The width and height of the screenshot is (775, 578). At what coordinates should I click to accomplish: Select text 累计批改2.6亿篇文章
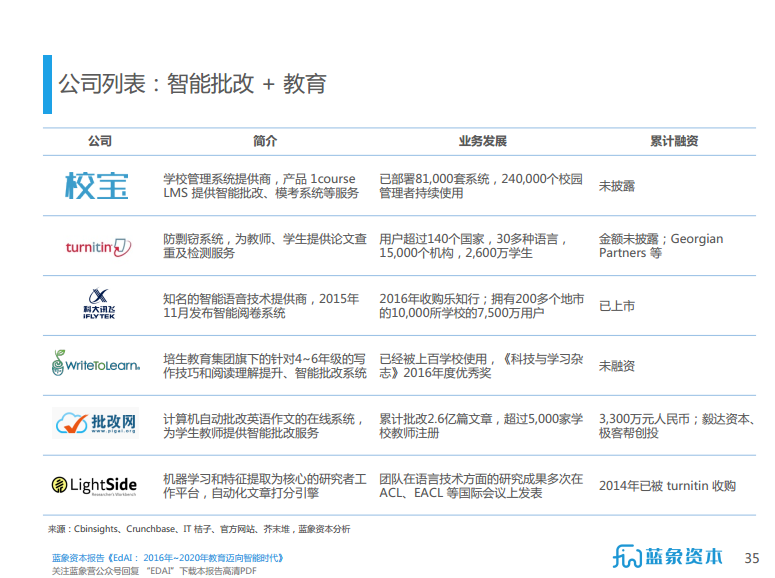[x=436, y=419]
